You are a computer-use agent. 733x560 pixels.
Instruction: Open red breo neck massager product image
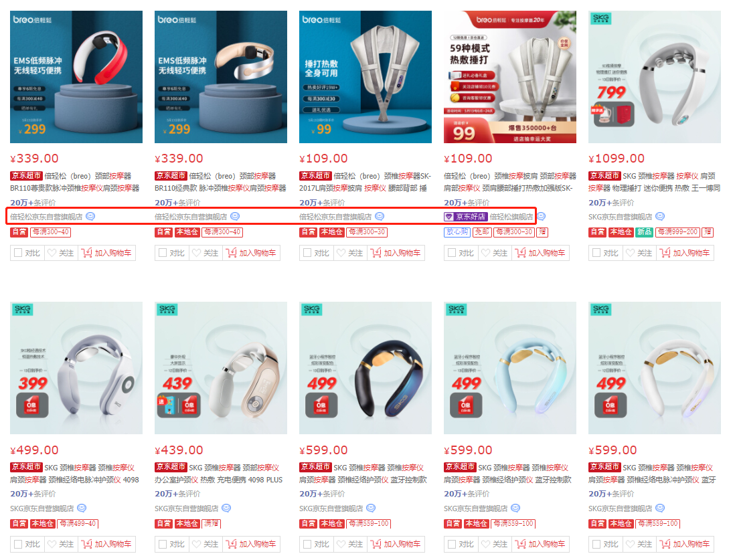[76, 77]
